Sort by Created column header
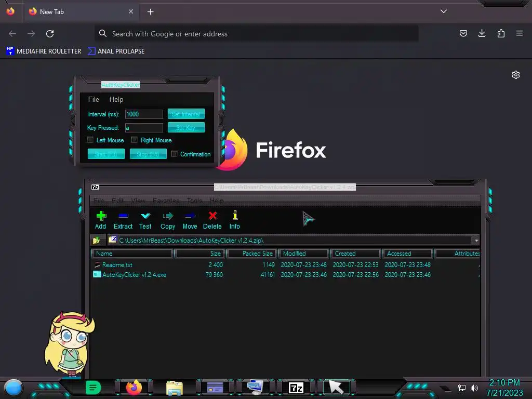 click(x=355, y=254)
